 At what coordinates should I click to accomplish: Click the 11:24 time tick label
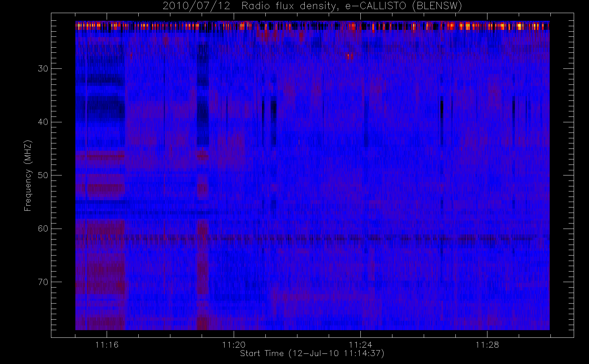click(x=360, y=344)
